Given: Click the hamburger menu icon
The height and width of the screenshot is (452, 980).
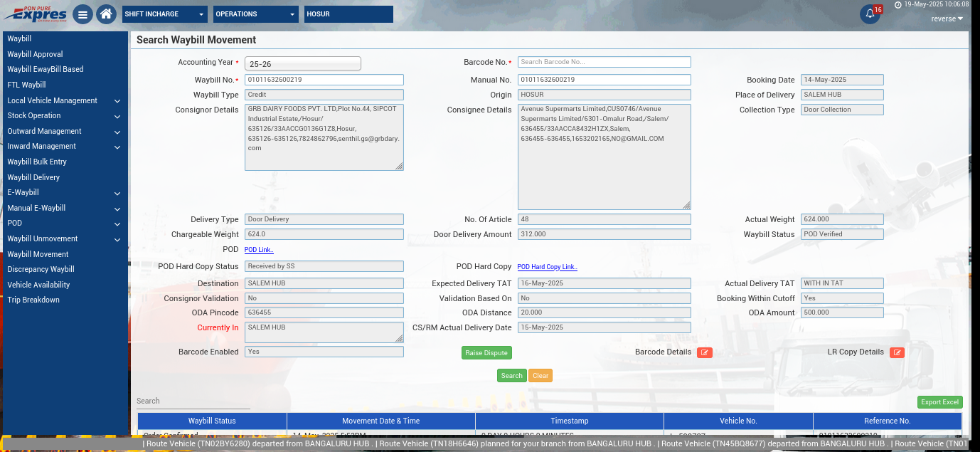Looking at the screenshot, I should 82,14.
